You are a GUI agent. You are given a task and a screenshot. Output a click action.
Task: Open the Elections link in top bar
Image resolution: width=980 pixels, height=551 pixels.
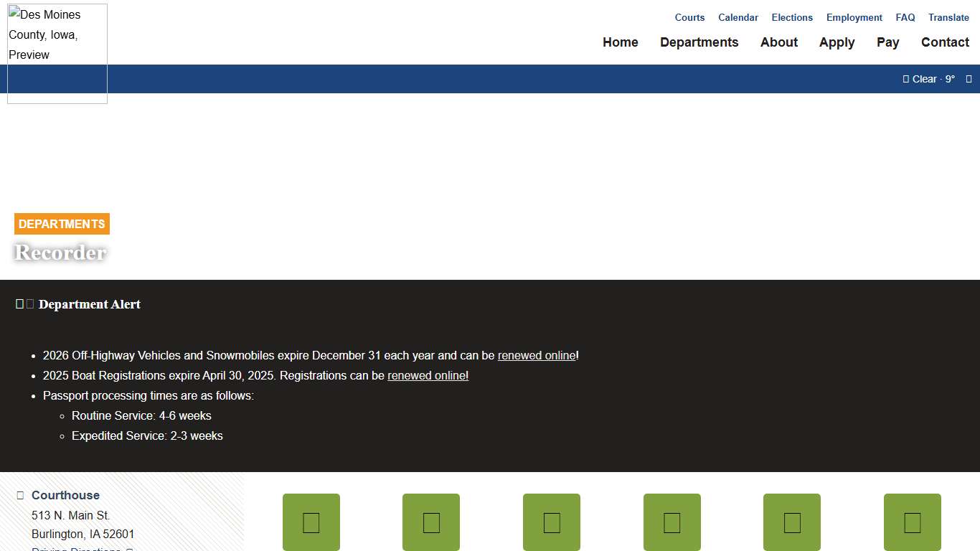pyautogui.click(x=792, y=17)
